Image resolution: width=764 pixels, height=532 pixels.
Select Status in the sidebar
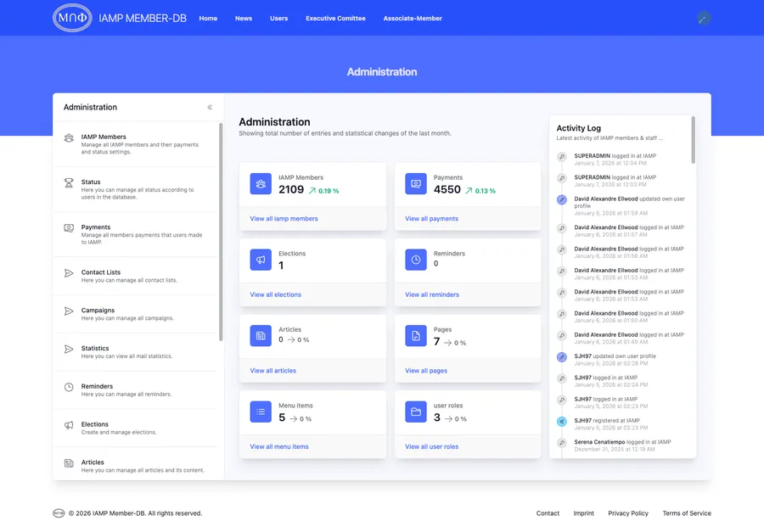[x=136, y=189]
